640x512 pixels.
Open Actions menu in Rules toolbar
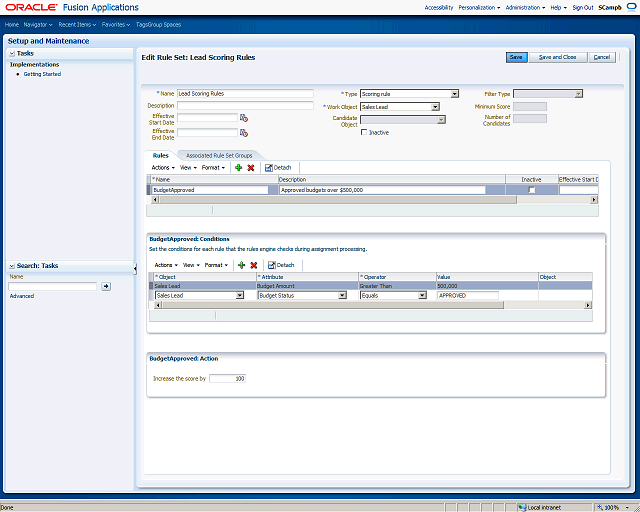[163, 167]
